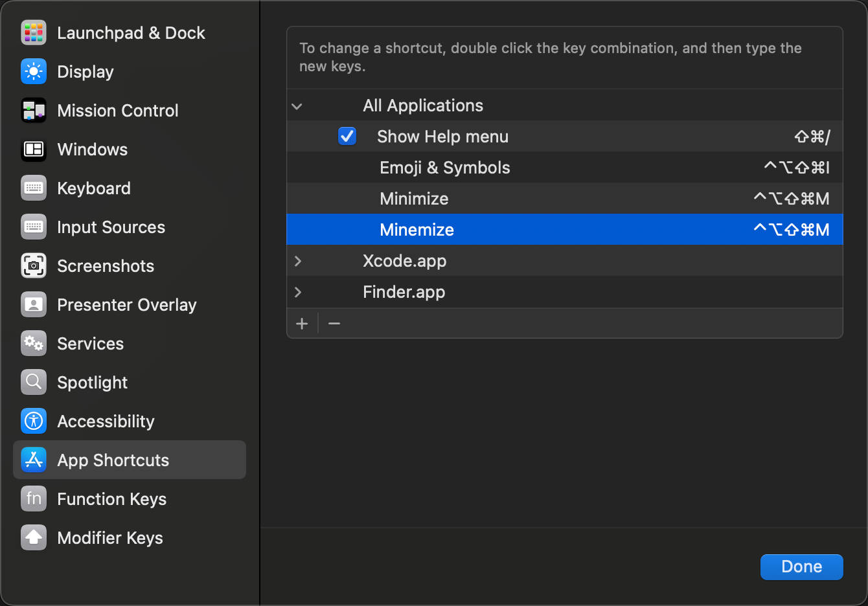Open the Accessibility category label
Screen dimensions: 868x606
pyautogui.click(x=106, y=421)
